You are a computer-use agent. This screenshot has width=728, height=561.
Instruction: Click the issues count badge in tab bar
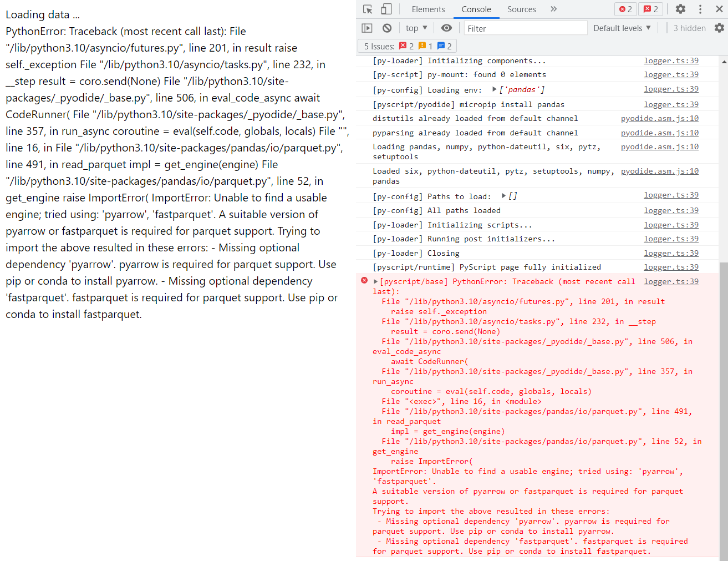[x=651, y=9]
